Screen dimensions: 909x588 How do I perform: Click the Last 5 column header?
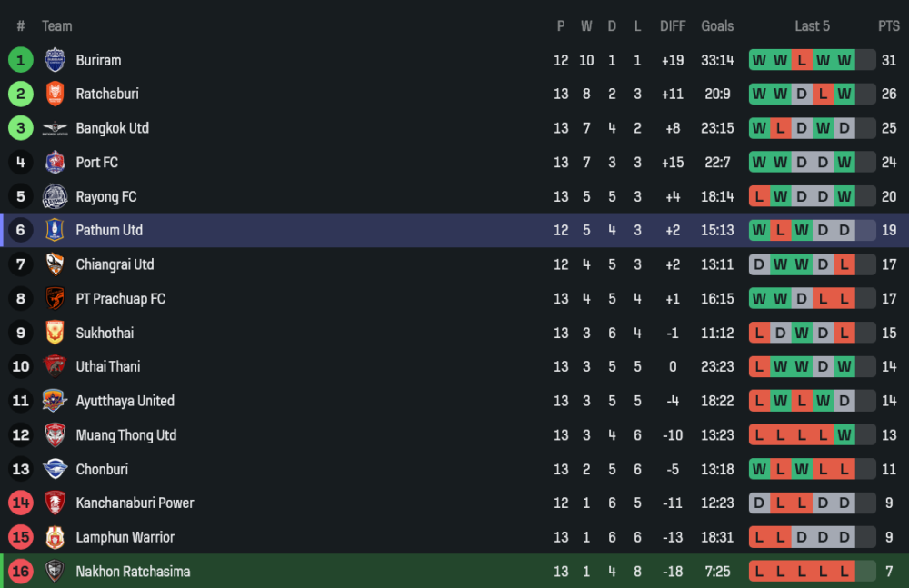coord(812,26)
